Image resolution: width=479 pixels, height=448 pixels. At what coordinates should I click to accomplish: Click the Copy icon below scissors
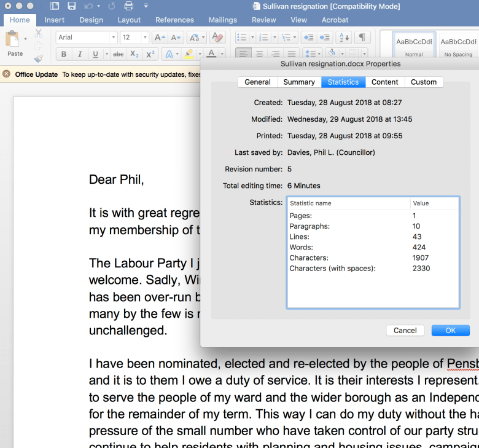click(x=38, y=45)
